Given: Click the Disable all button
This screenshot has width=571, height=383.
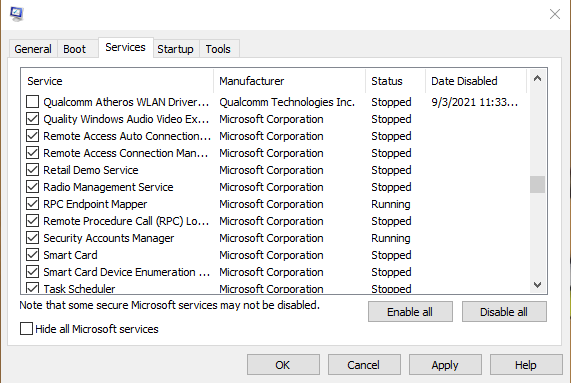Looking at the screenshot, I should pos(504,312).
